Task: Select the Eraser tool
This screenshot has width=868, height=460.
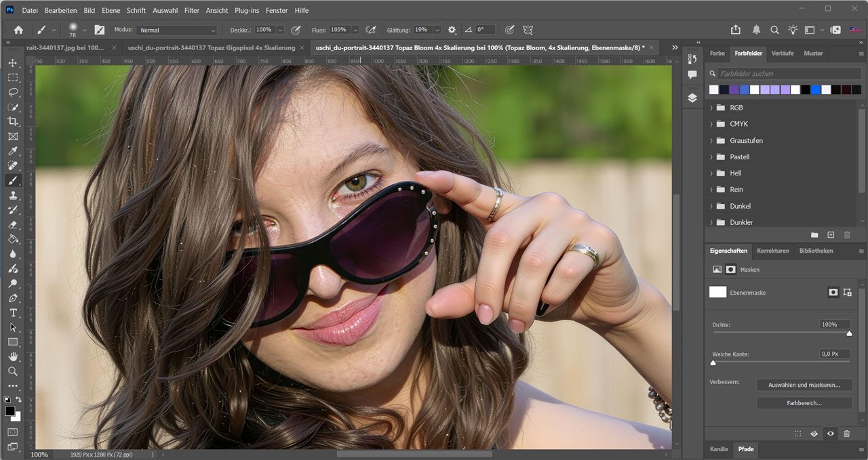Action: coord(13,224)
